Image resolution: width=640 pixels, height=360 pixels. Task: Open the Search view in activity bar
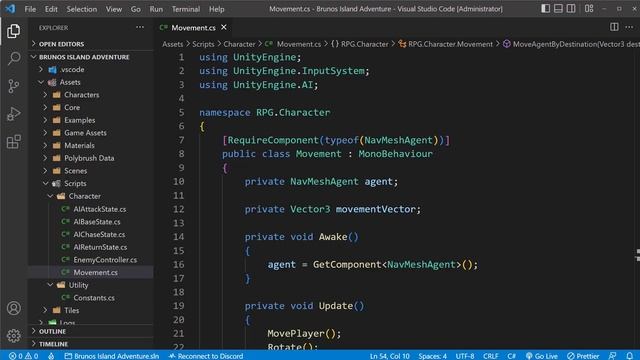[13, 58]
